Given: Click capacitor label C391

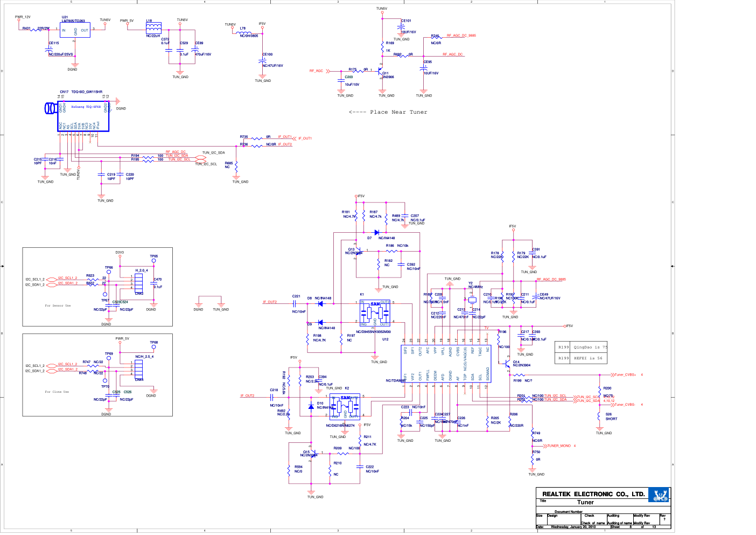Looking at the screenshot, I should click(536, 249).
